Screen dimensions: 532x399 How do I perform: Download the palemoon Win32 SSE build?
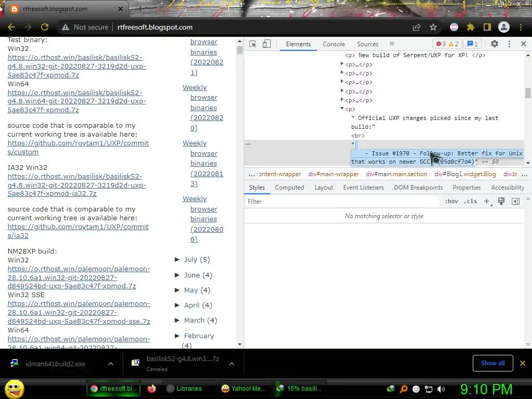coord(79,312)
